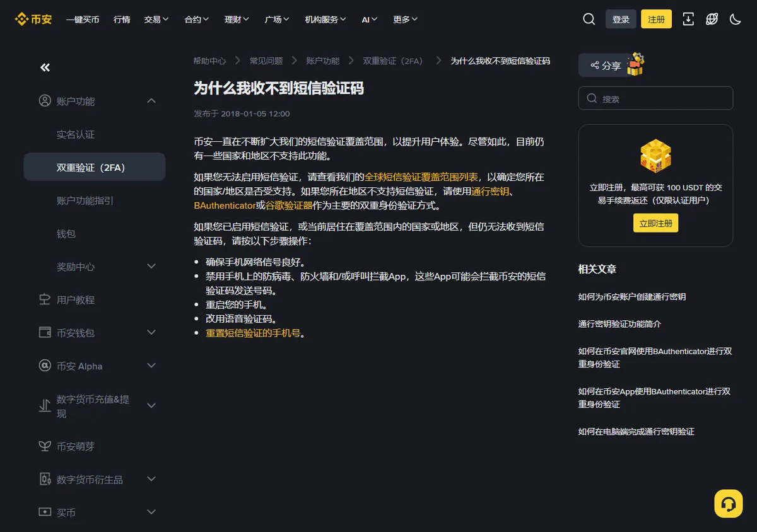The height and width of the screenshot is (532, 757).
Task: Open the 更多 dropdown menu
Action: 406,19
